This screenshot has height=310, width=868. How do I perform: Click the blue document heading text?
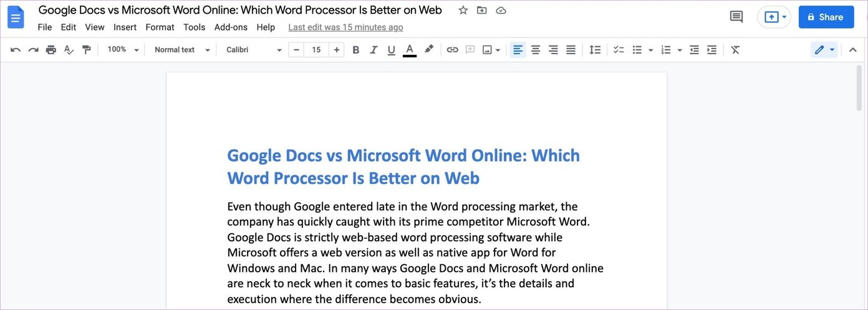pyautogui.click(x=403, y=167)
